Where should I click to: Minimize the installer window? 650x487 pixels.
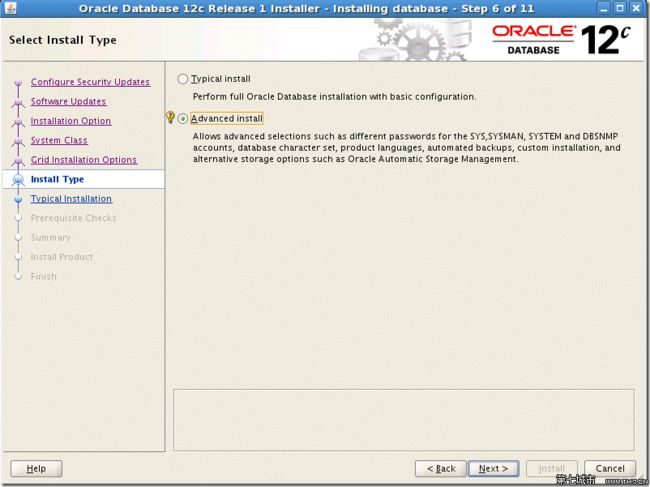tap(604, 8)
